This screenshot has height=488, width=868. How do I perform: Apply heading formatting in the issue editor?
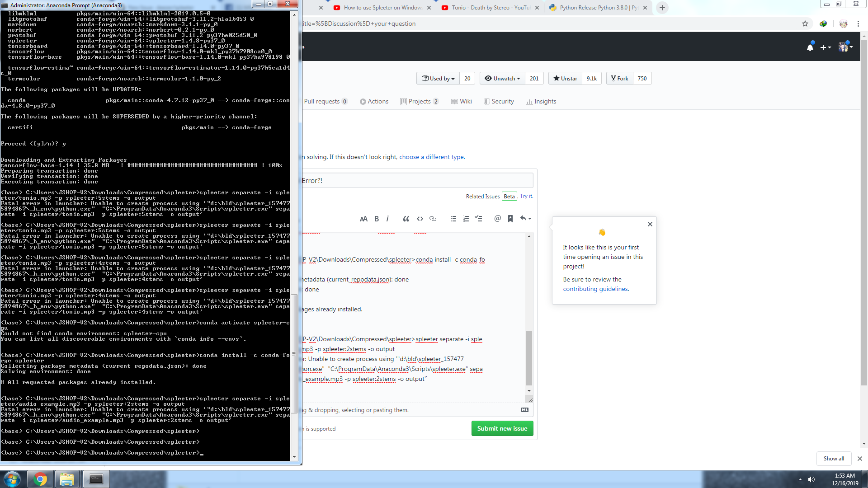pyautogui.click(x=363, y=219)
